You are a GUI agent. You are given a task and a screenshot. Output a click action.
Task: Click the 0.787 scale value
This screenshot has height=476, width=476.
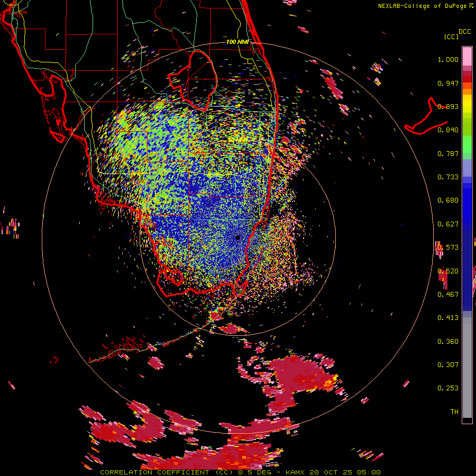448,153
